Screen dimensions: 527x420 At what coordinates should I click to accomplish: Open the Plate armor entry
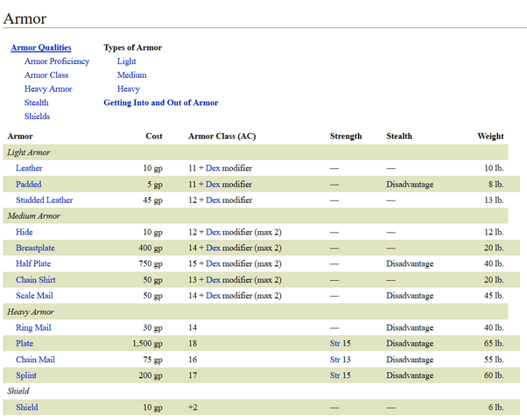click(x=25, y=343)
